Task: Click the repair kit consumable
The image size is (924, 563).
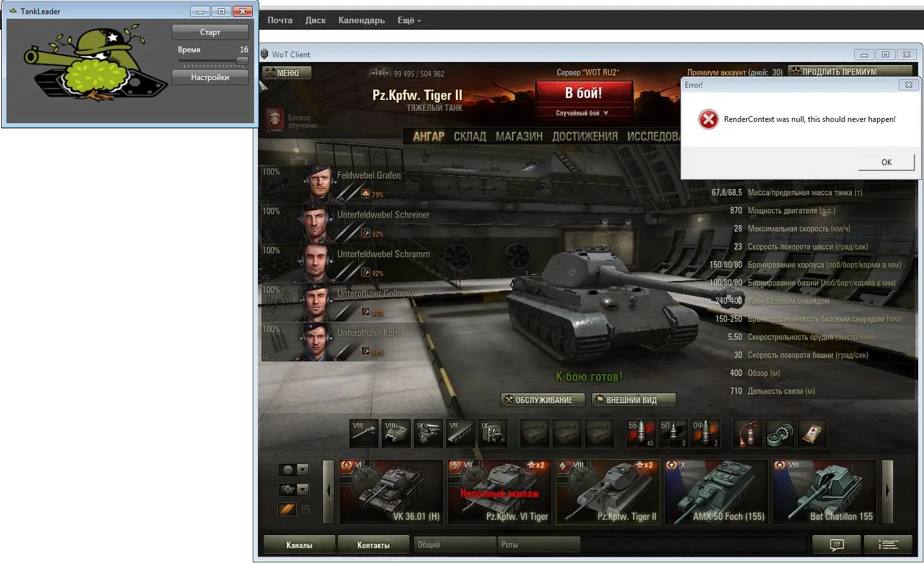Action: [x=780, y=433]
